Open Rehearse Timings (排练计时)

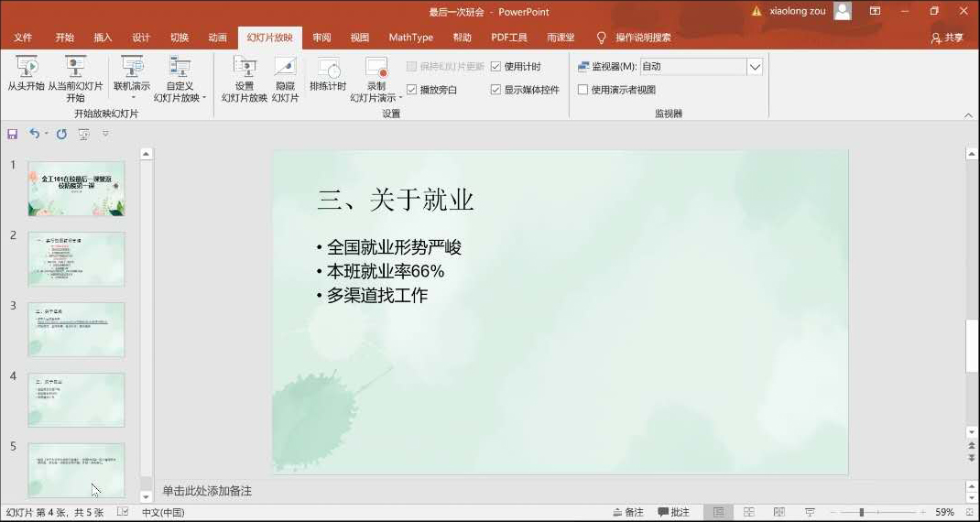pos(328,73)
